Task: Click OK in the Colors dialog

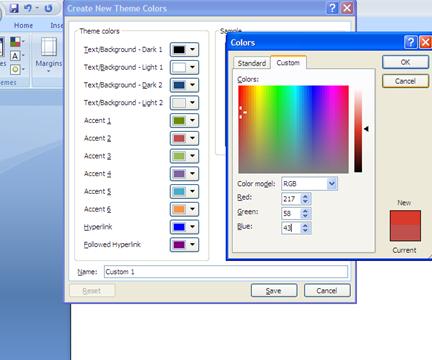Action: point(405,62)
